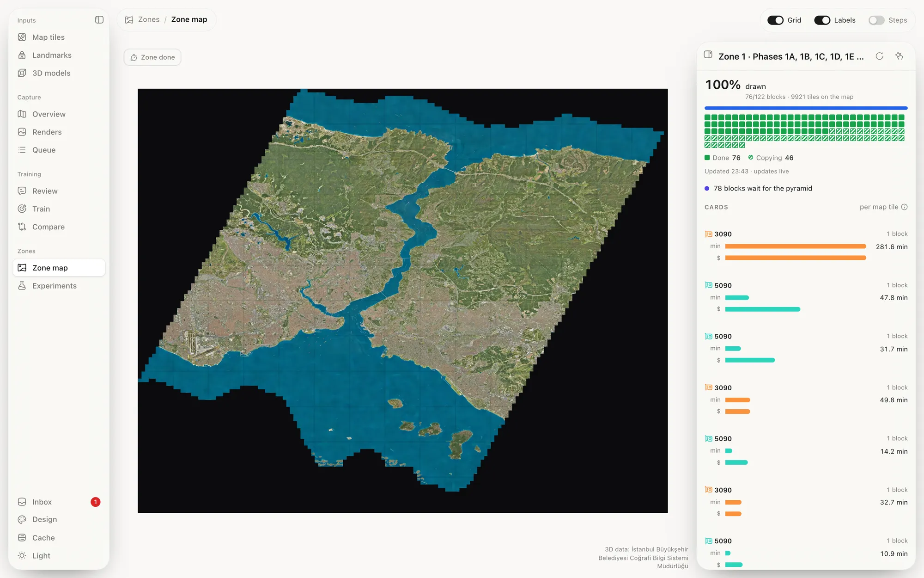Refresh the Zone 1 panel

coord(880,56)
